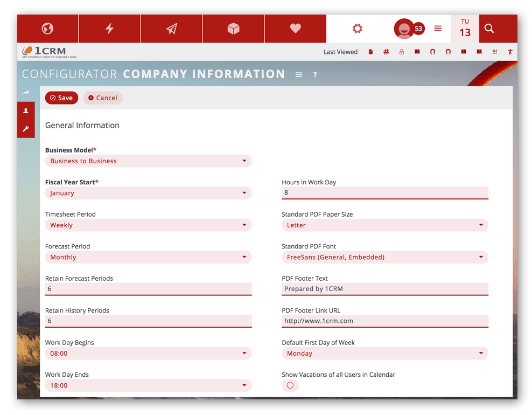
Task: Open the document icon in Last Viewed
Action: pos(370,52)
